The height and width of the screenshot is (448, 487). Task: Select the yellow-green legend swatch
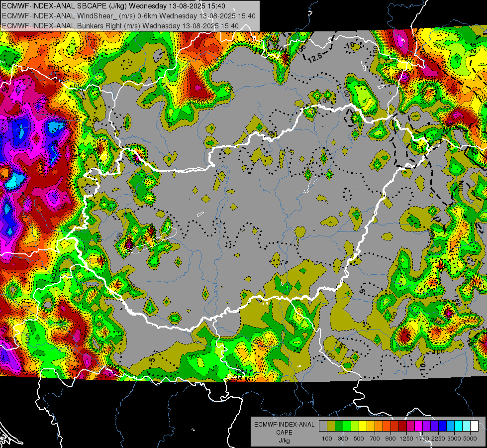(x=355, y=426)
